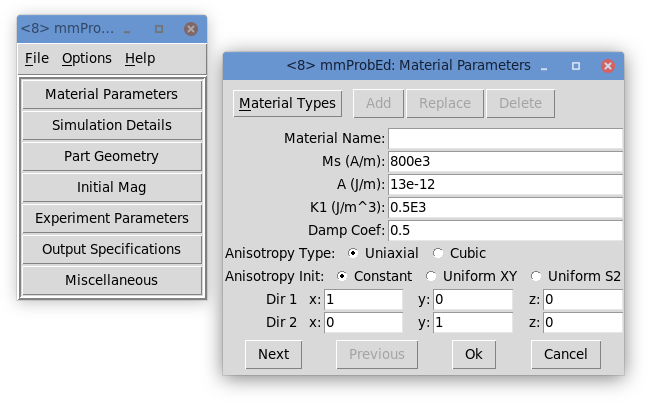Open Output Specifications

(111, 249)
